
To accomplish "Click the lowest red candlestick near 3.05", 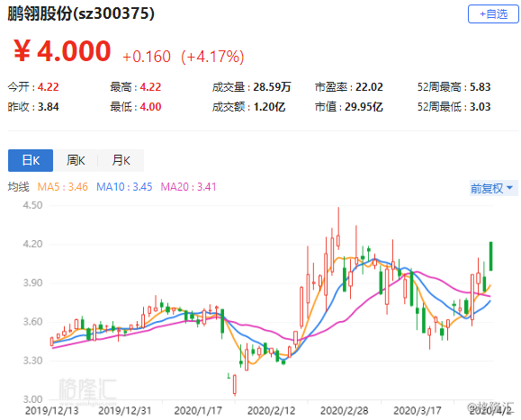I will [235, 384].
